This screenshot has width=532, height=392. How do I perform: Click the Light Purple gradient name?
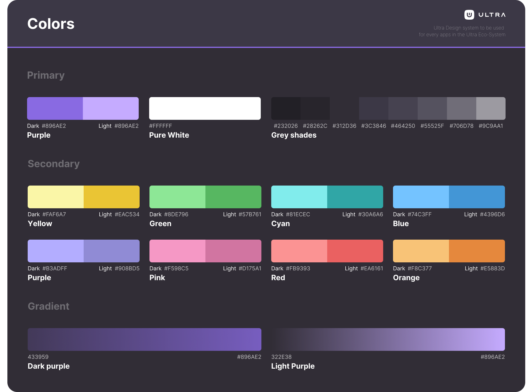click(x=293, y=366)
